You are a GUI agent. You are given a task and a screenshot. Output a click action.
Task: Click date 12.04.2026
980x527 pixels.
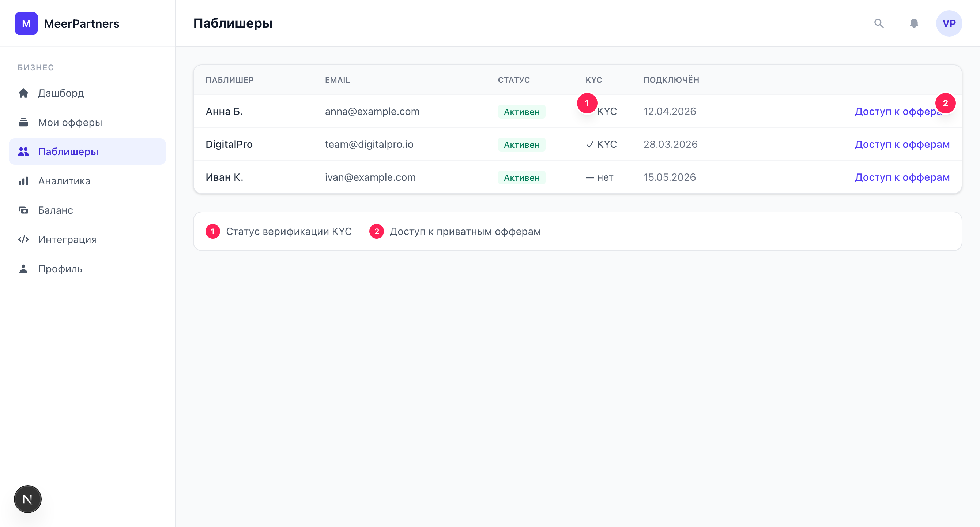pos(670,112)
